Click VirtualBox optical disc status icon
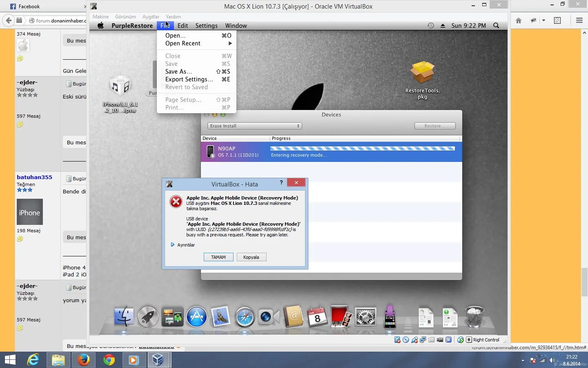The width and height of the screenshot is (588, 368). point(405,340)
